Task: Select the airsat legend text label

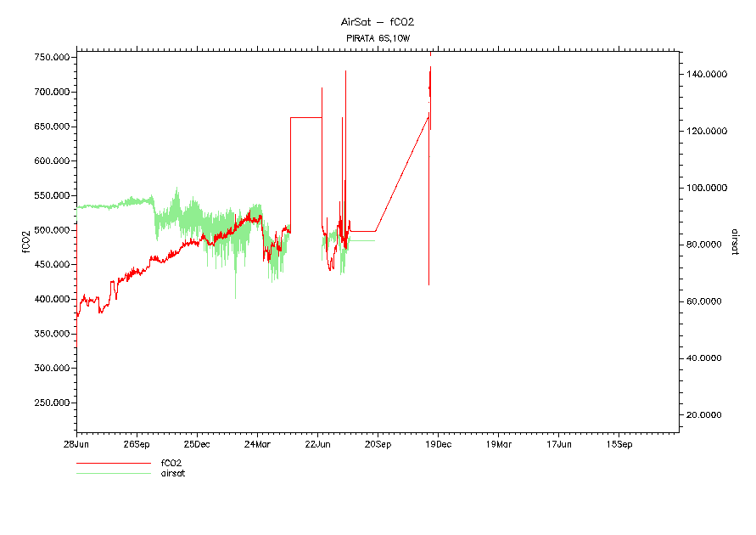Action: pos(173,473)
